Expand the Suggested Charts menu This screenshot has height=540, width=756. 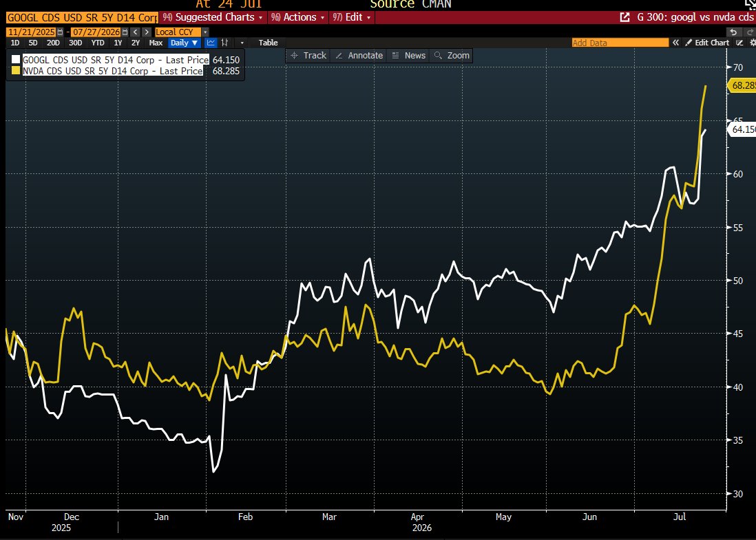[x=213, y=17]
